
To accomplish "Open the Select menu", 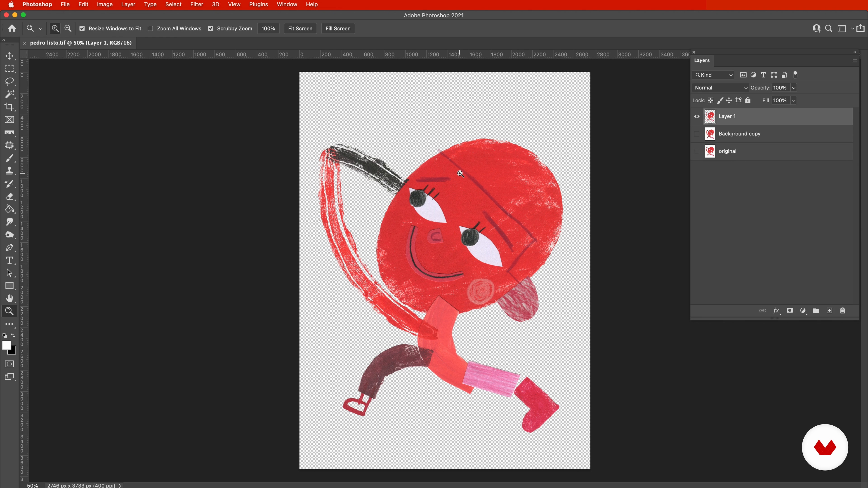I will [x=173, y=4].
